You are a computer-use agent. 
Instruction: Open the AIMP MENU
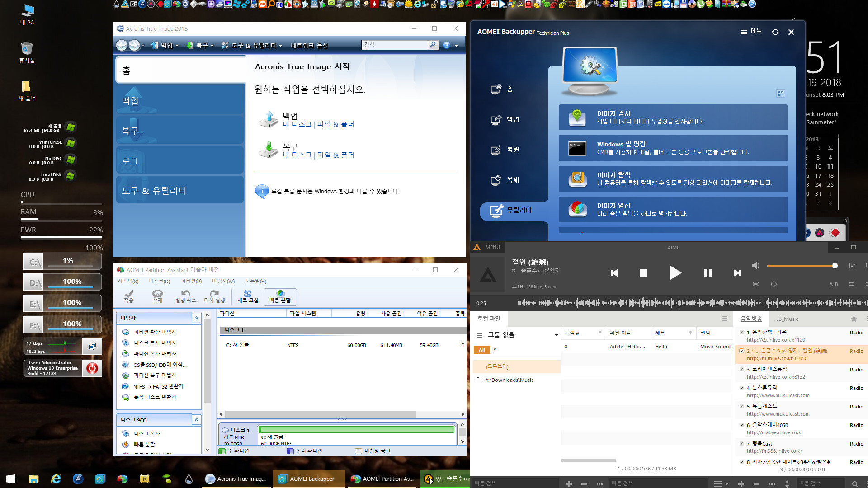(x=487, y=247)
